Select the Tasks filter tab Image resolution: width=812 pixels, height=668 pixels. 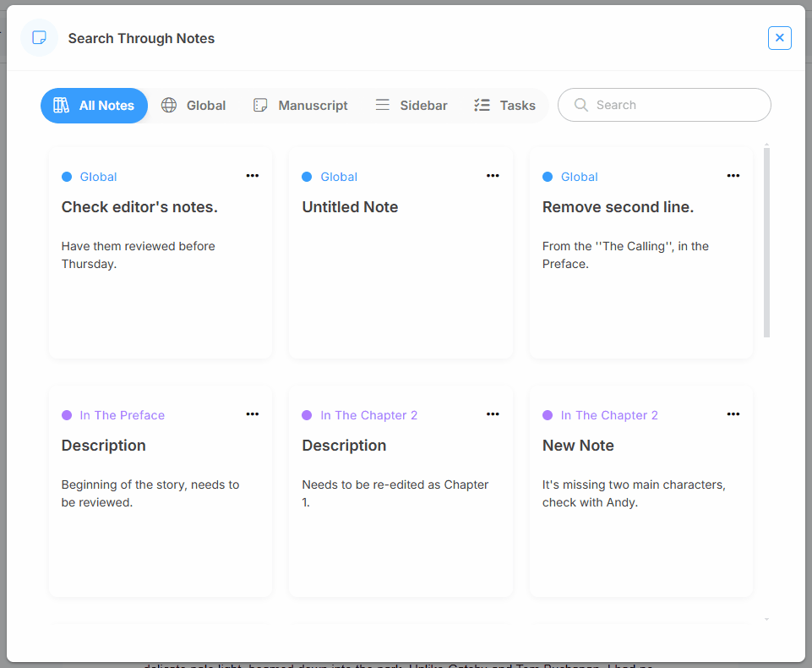(516, 106)
